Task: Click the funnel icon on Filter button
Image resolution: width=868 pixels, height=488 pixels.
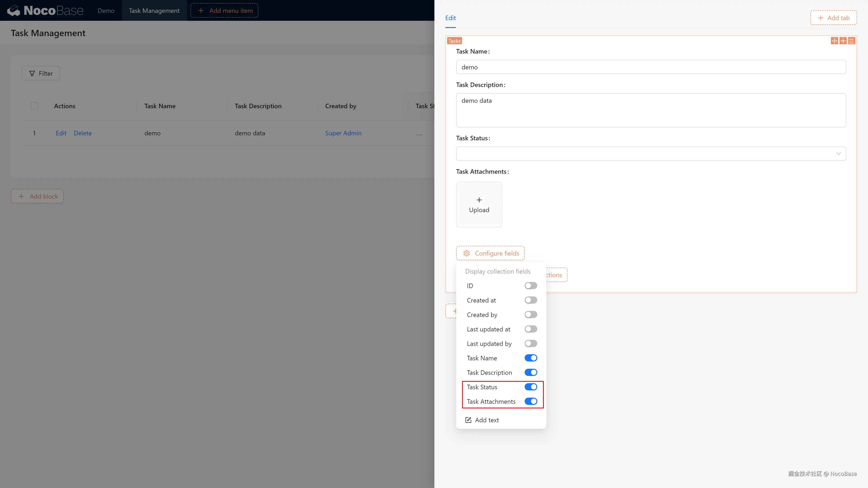Action: coord(32,73)
